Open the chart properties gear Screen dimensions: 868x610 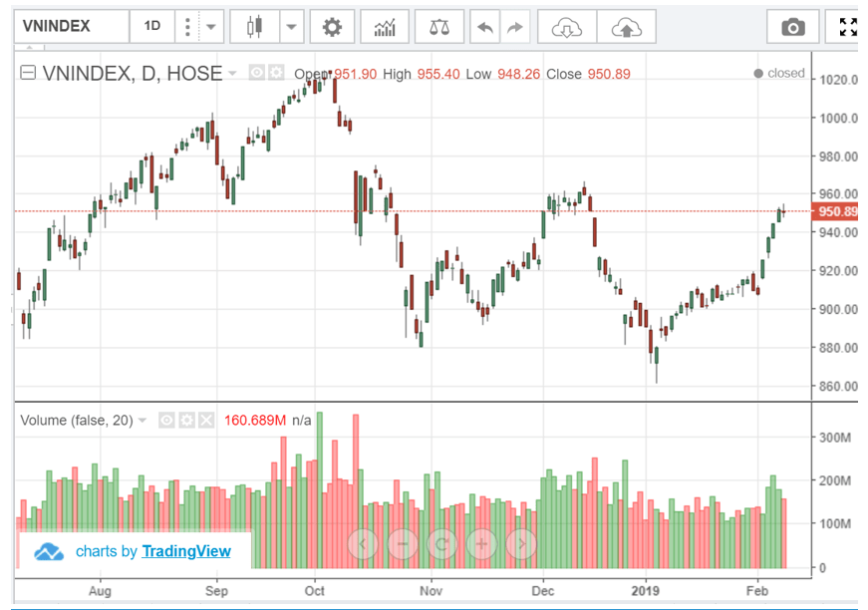click(332, 27)
